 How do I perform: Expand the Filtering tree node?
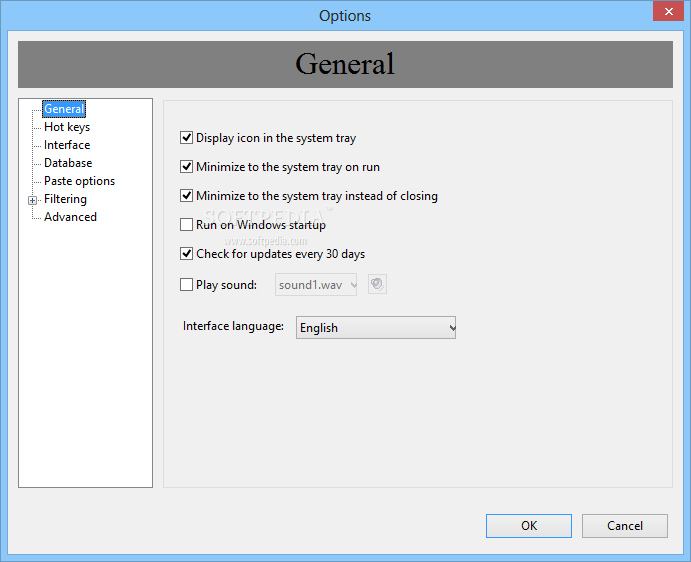click(x=33, y=200)
